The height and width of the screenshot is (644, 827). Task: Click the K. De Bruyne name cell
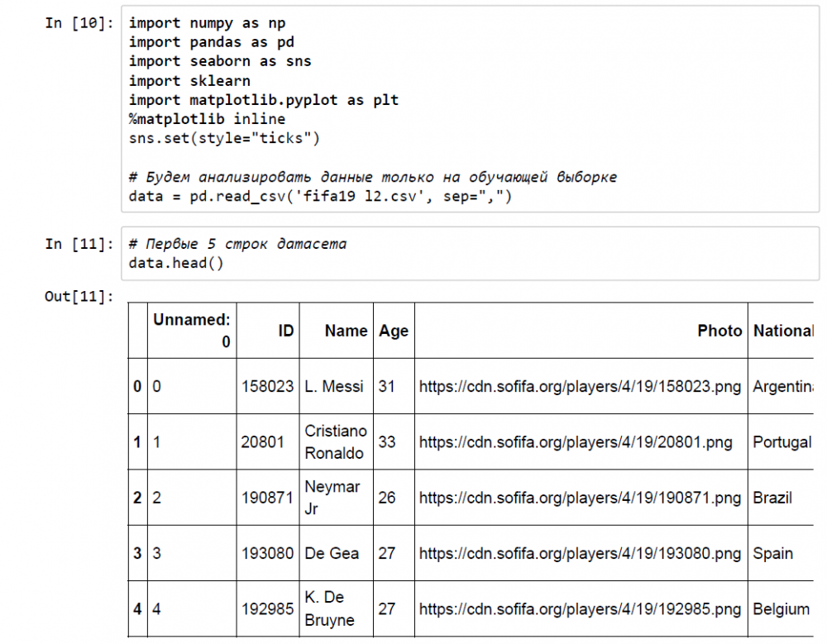click(330, 609)
